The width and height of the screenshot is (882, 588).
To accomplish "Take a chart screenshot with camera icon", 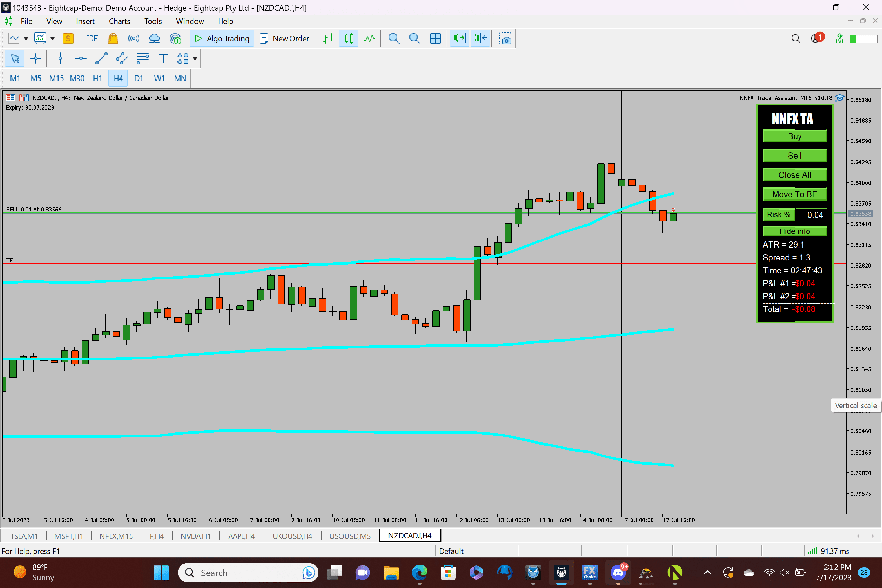I will click(x=505, y=38).
